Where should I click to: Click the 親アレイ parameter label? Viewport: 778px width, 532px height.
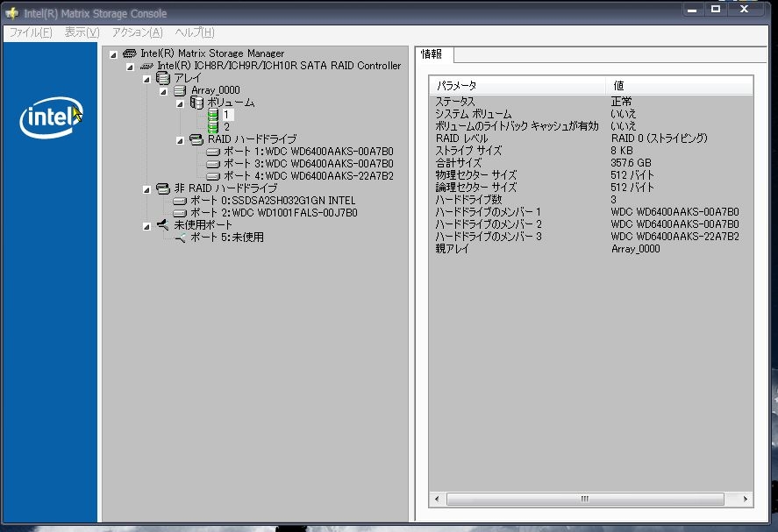click(x=452, y=249)
